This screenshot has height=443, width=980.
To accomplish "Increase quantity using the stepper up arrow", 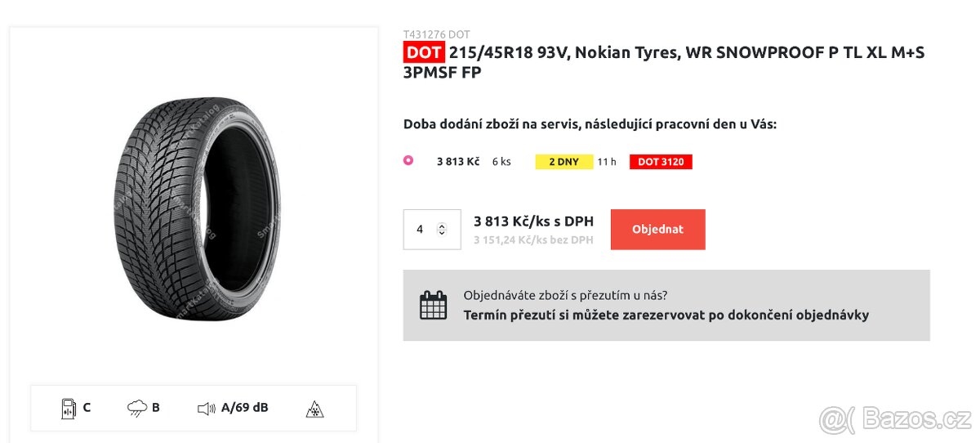I will [442, 226].
